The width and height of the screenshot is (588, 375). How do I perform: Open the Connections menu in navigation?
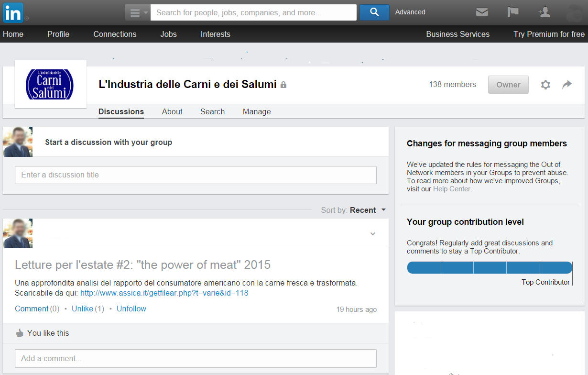[115, 34]
